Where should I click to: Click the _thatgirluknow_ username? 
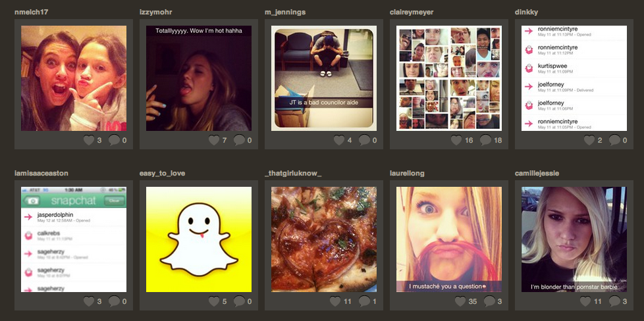click(293, 173)
